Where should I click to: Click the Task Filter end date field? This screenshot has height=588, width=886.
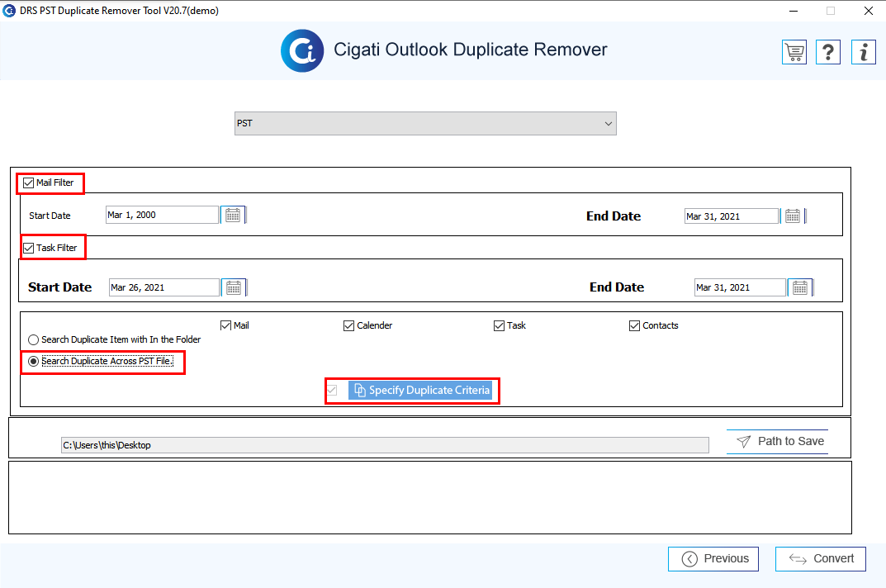(x=740, y=287)
